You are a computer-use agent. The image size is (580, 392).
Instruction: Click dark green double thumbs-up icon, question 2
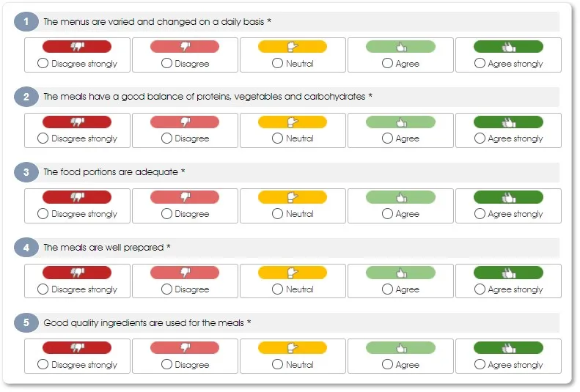click(x=508, y=122)
